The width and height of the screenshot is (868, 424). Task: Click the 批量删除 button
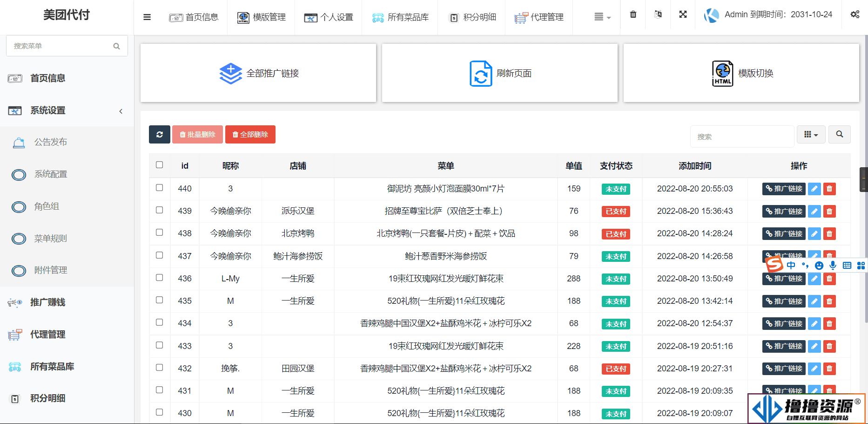pos(198,135)
